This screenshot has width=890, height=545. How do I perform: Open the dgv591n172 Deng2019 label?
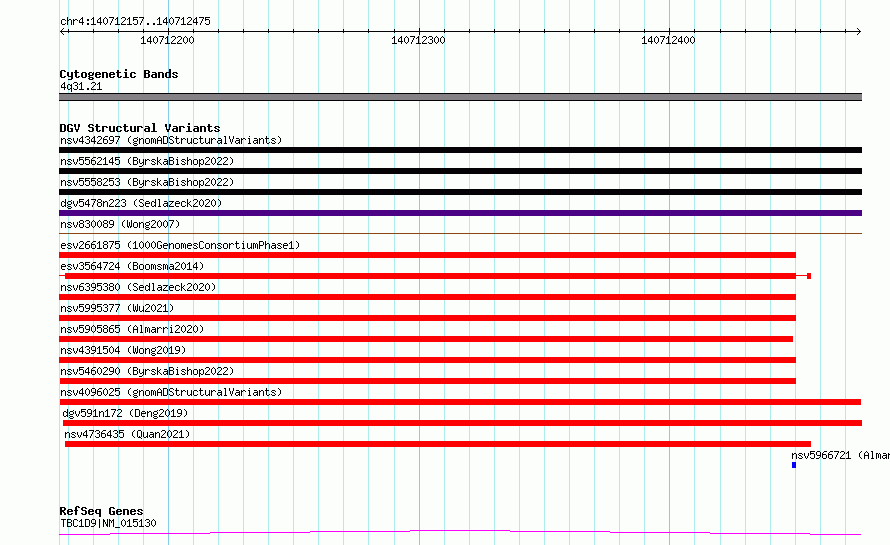pos(125,413)
